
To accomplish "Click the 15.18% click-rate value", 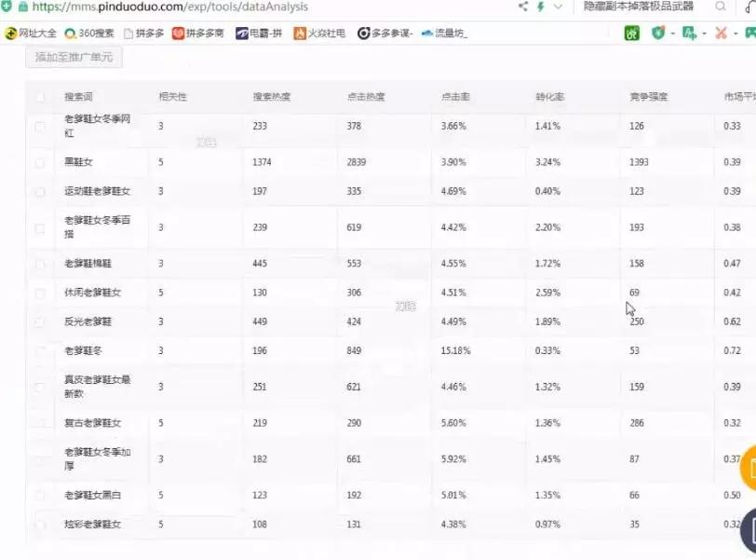I will coord(455,350).
